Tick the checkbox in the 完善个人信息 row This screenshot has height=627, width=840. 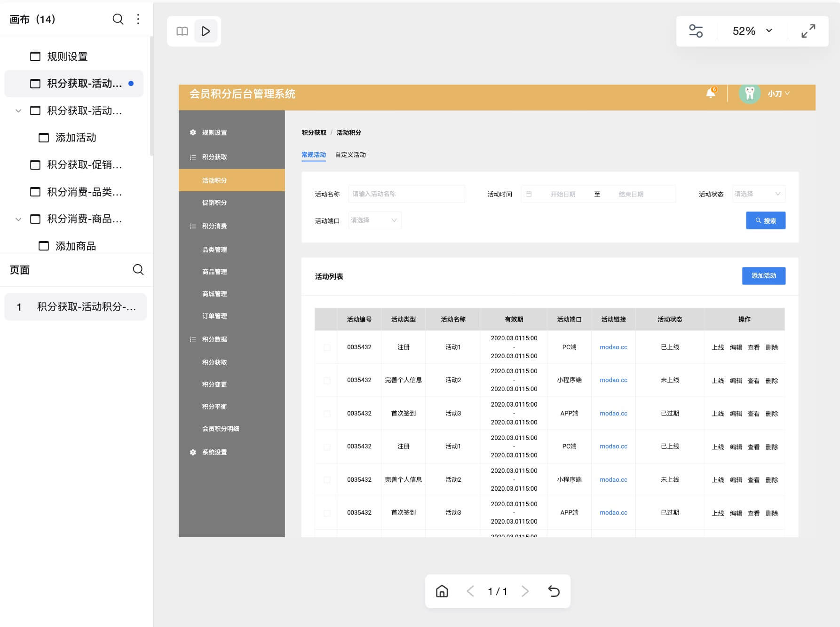coord(327,380)
